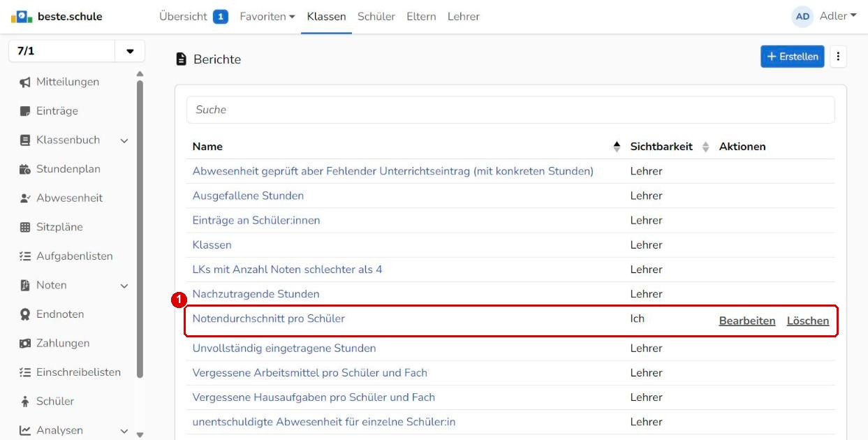This screenshot has width=868, height=440.
Task: Select class 7/1 field
Action: (61, 52)
